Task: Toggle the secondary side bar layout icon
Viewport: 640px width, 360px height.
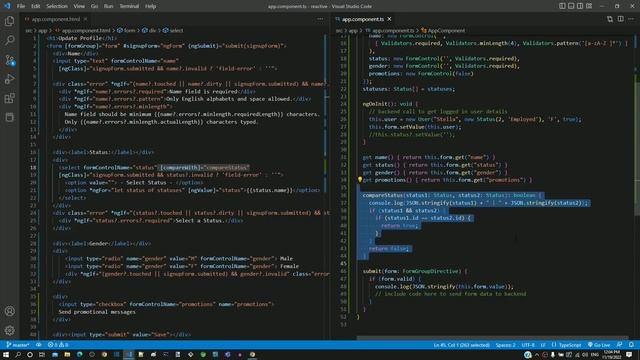Action: (580, 6)
